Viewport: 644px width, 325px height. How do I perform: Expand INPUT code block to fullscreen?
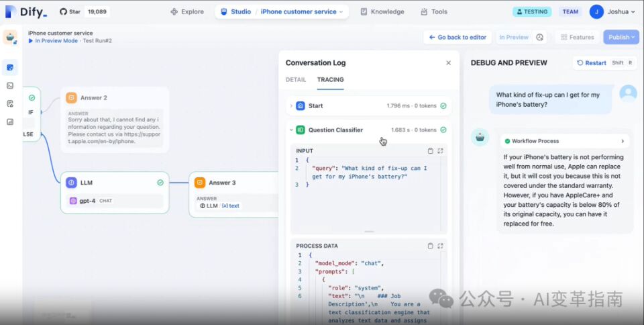440,151
